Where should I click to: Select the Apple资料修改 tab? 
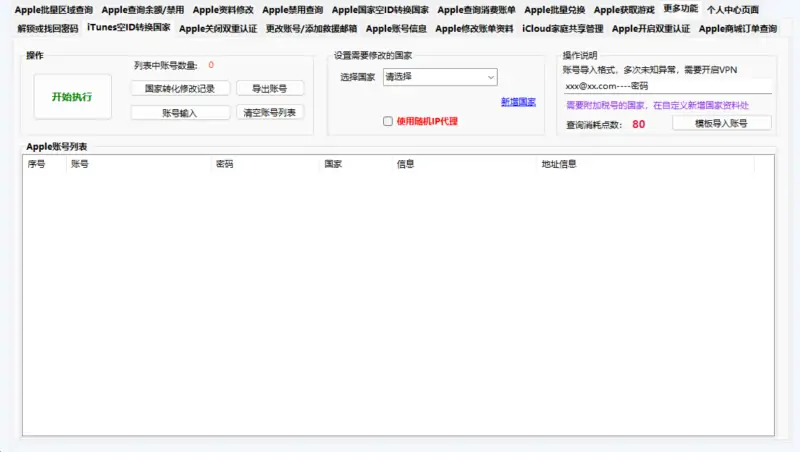tap(223, 10)
